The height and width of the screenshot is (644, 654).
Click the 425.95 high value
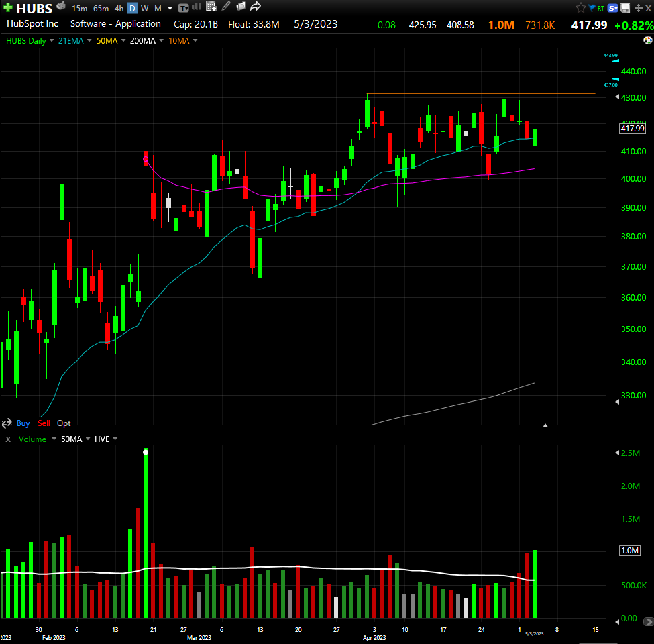[x=423, y=25]
